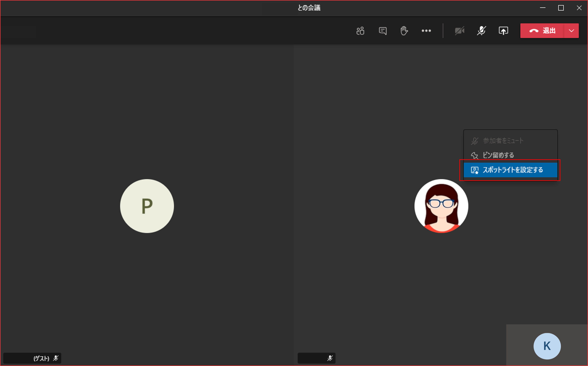Unmute the microphone in the toolbar
The image size is (588, 366).
481,31
